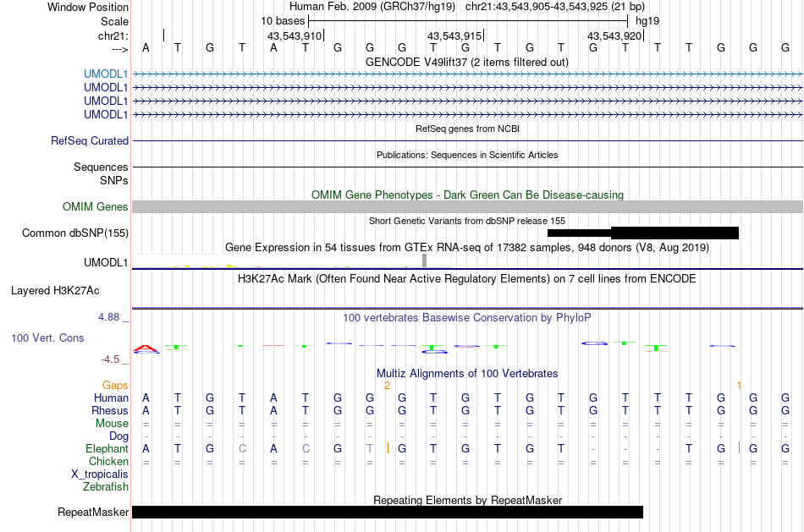The height and width of the screenshot is (532, 804).
Task: Click the gray OMIM Genes item bar
Action: (467, 206)
